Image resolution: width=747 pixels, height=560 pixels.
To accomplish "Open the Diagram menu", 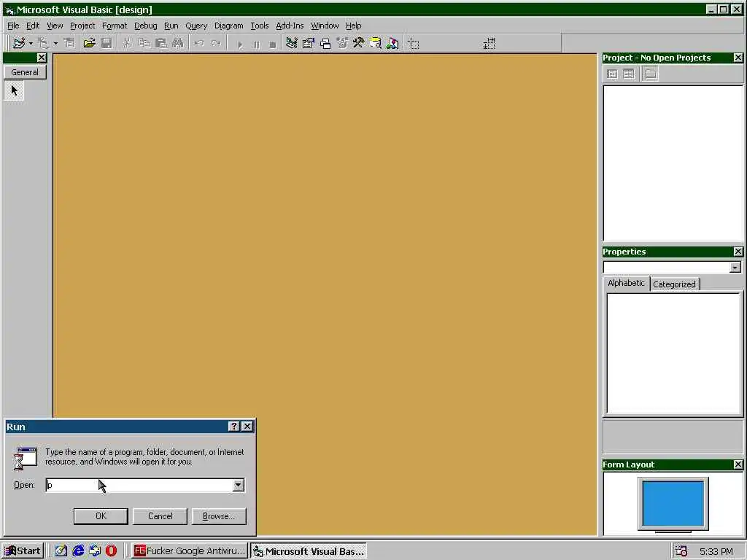I will (x=228, y=26).
